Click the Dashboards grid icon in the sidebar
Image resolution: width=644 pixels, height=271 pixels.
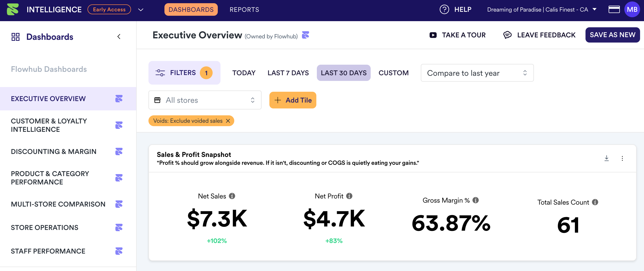coord(15,37)
